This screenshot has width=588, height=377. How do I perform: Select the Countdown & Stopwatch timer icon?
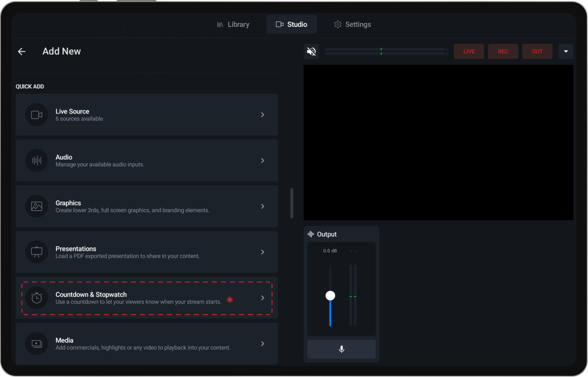coord(36,298)
